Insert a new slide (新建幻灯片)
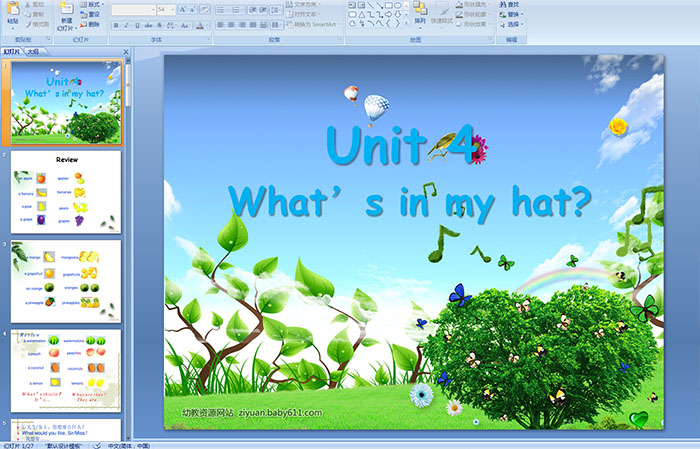 [66, 16]
